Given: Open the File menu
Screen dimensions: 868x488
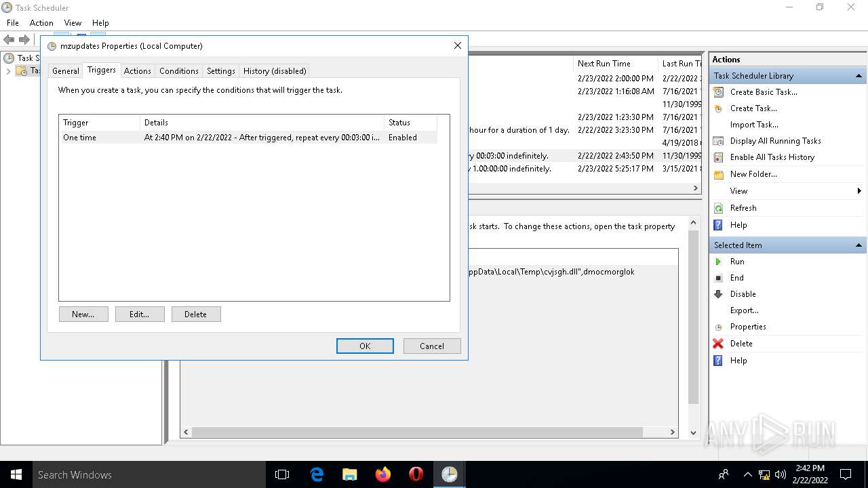Looking at the screenshot, I should coord(13,23).
